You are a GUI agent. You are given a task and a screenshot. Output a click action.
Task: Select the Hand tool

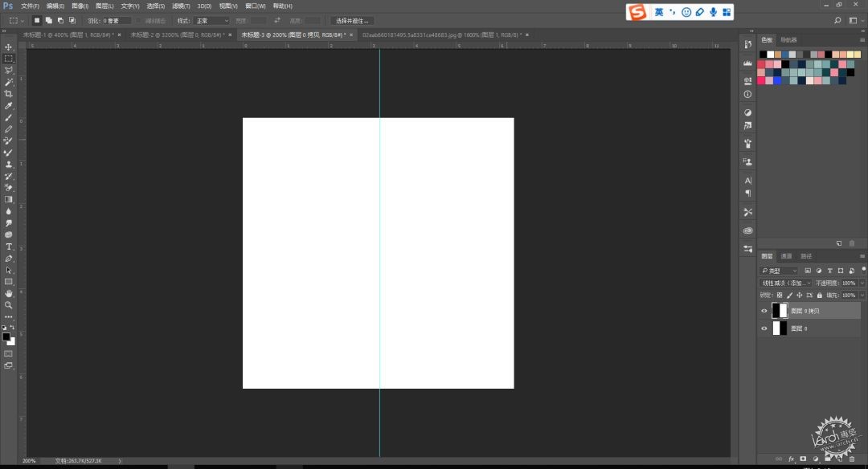click(x=8, y=294)
